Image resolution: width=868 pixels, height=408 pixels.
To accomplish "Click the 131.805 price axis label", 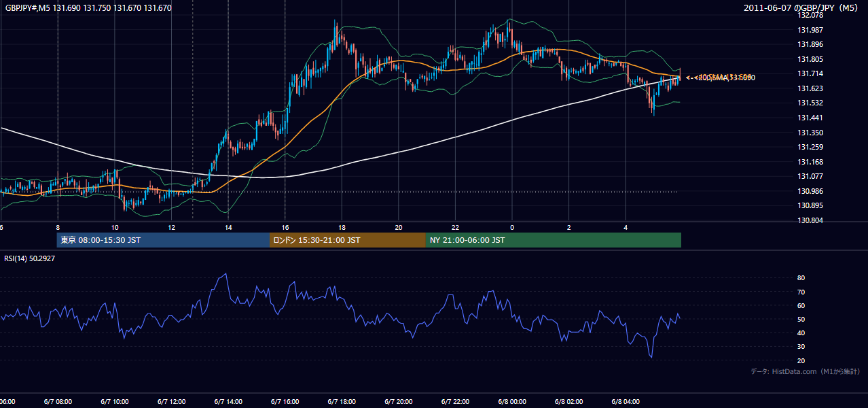I will coord(811,59).
